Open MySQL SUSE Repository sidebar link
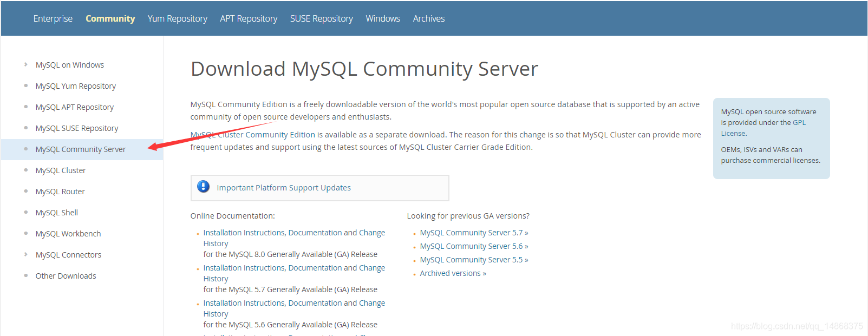The height and width of the screenshot is (336, 868). [x=77, y=128]
